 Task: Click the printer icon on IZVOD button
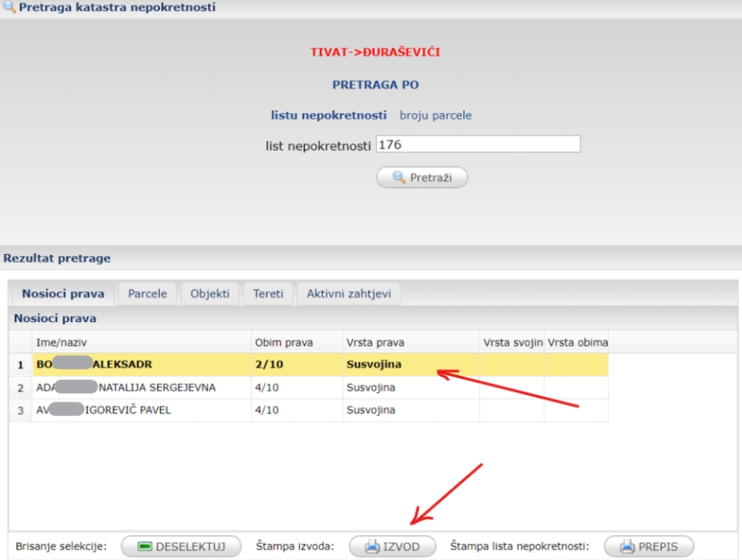[372, 546]
